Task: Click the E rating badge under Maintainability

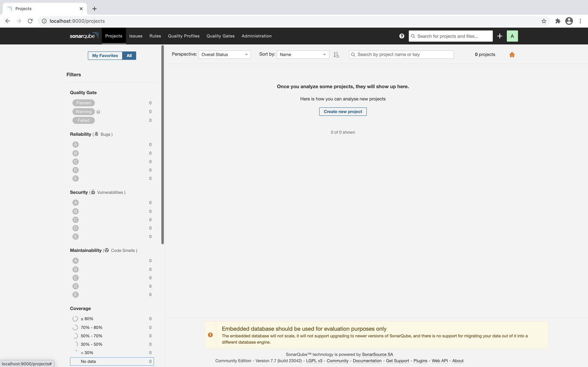Action: tap(75, 294)
